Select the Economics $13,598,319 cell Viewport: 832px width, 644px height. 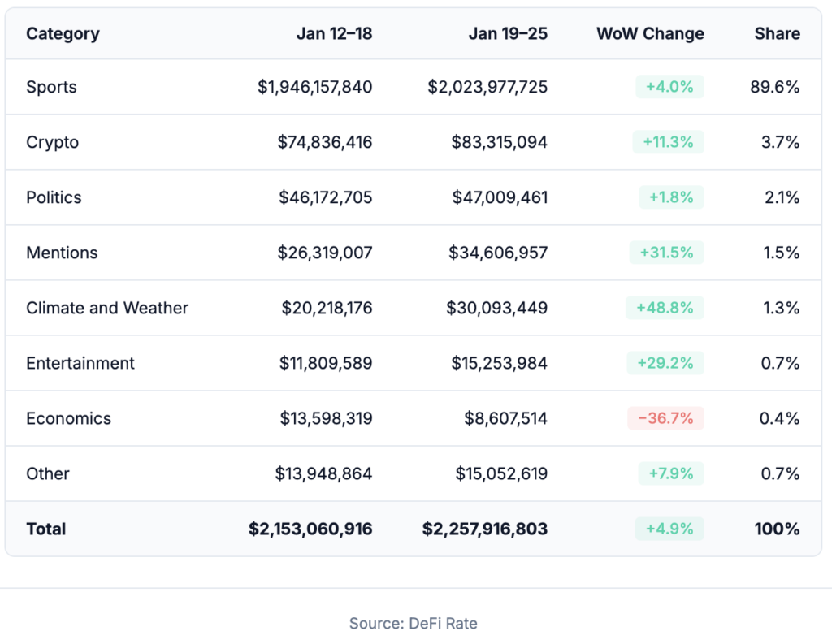[x=326, y=418]
